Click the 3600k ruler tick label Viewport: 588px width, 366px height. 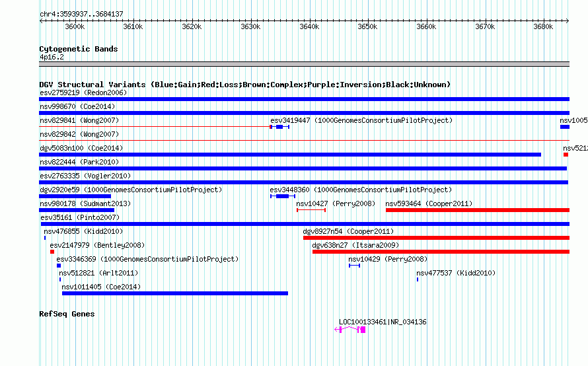(75, 26)
